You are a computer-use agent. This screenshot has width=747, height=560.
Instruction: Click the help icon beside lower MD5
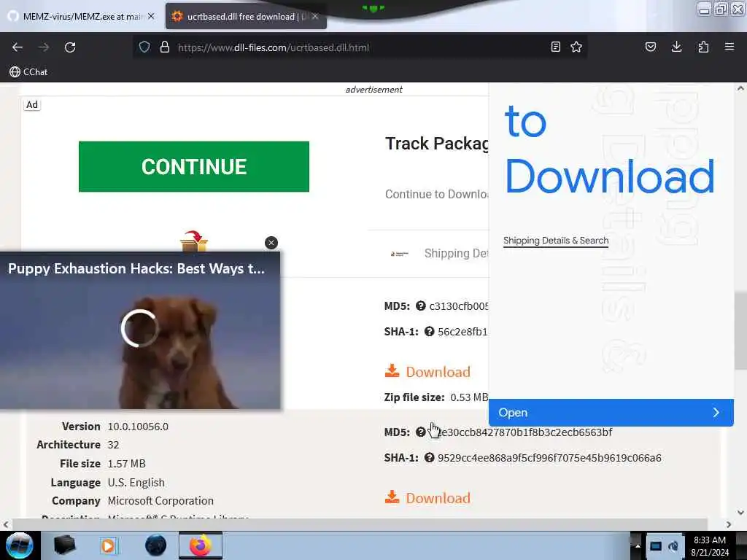[420, 432]
